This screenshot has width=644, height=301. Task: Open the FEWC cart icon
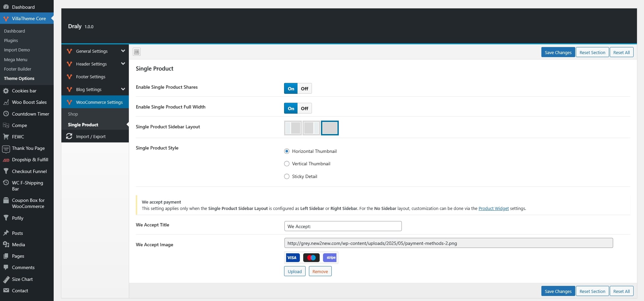tap(6, 137)
